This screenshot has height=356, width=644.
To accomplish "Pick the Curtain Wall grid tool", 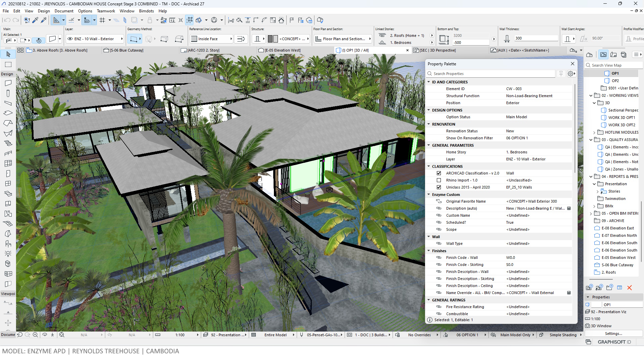I will pos(8,163).
